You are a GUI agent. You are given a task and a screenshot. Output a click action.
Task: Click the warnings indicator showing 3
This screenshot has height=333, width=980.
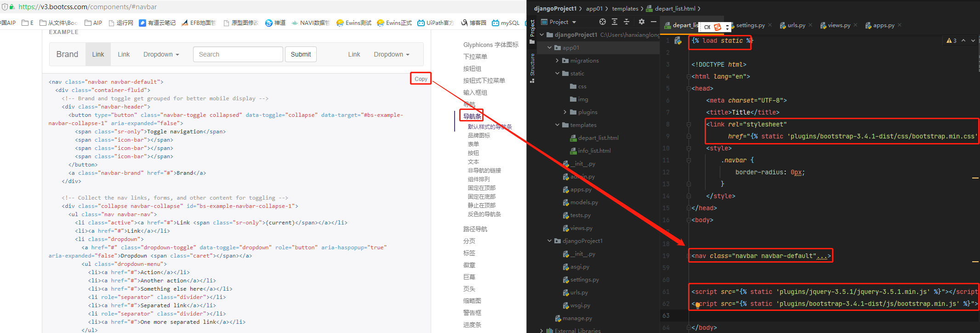coord(952,40)
